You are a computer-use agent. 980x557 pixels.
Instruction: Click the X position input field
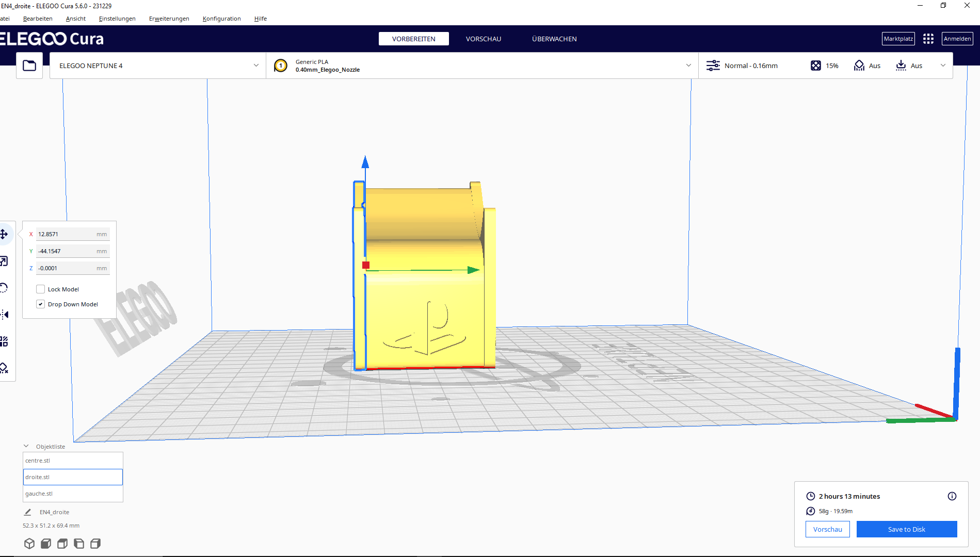73,234
